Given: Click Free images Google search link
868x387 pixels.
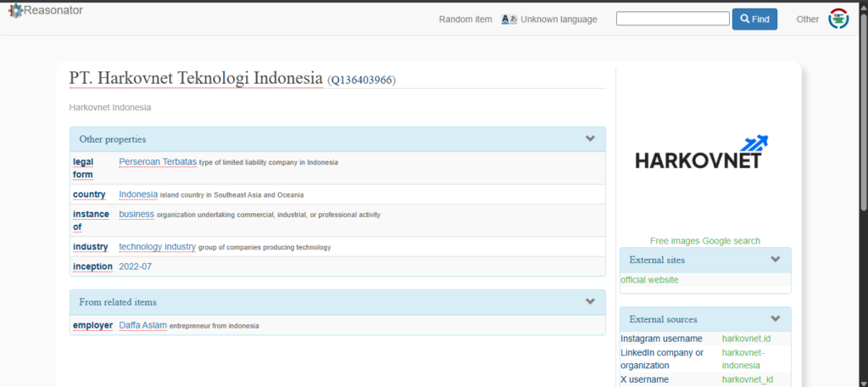Looking at the screenshot, I should click(704, 241).
